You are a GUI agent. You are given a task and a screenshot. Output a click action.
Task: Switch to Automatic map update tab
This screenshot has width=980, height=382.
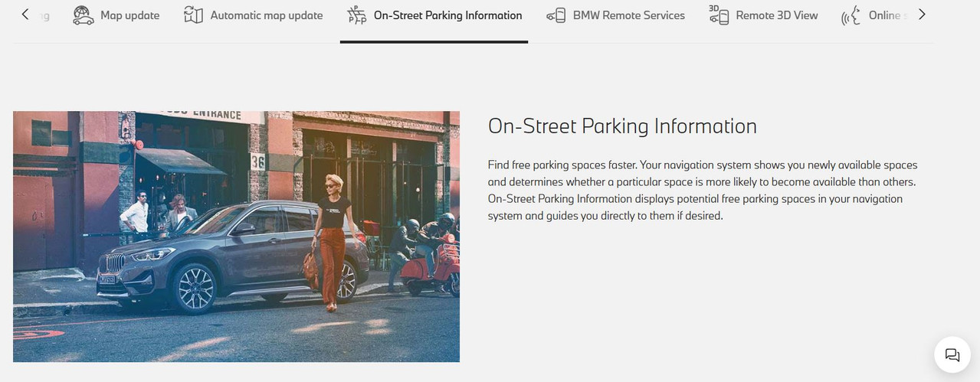click(266, 15)
